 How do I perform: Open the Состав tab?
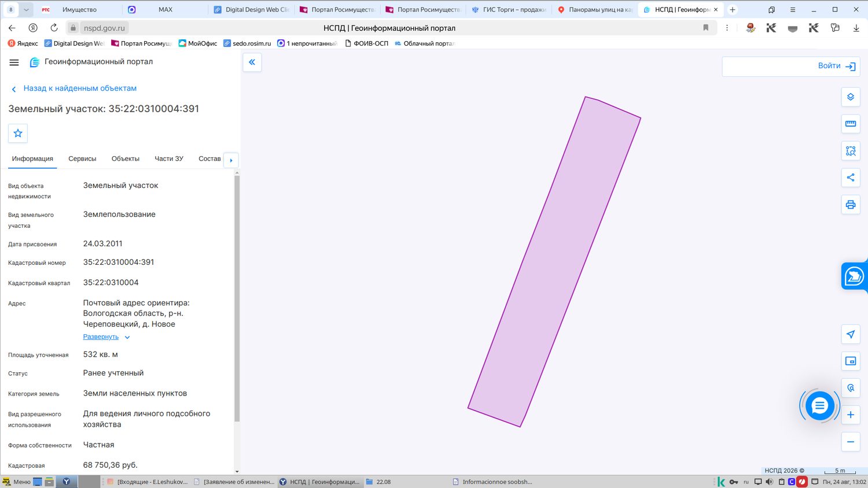pos(209,158)
